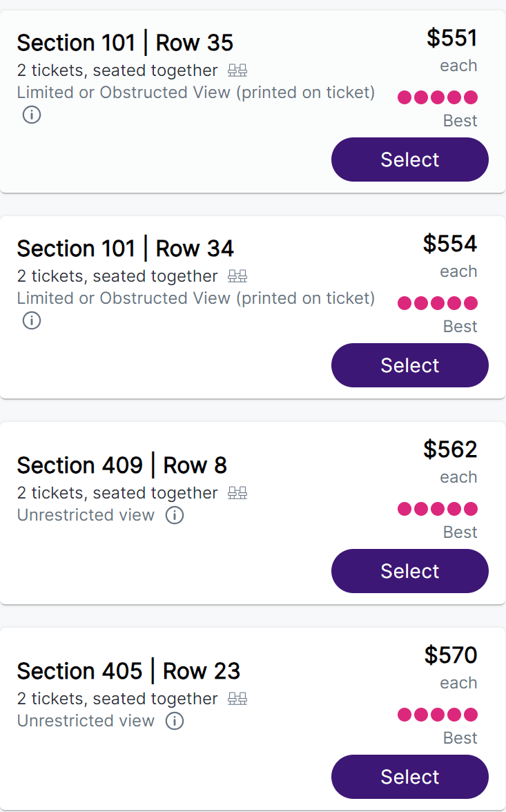Click the rating dots for the $570 listing
This screenshot has height=812, width=506.
pyautogui.click(x=438, y=715)
